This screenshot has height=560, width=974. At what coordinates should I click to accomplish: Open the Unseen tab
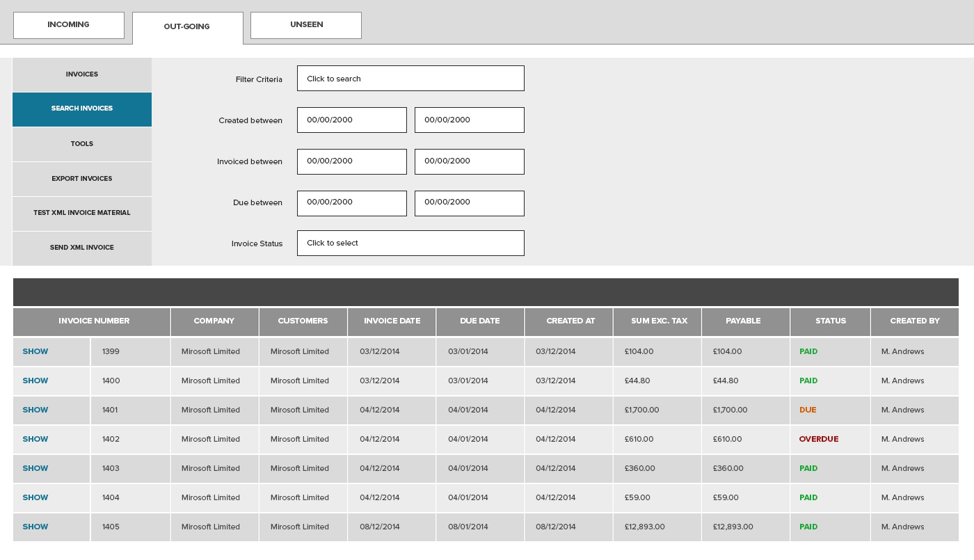(x=306, y=25)
